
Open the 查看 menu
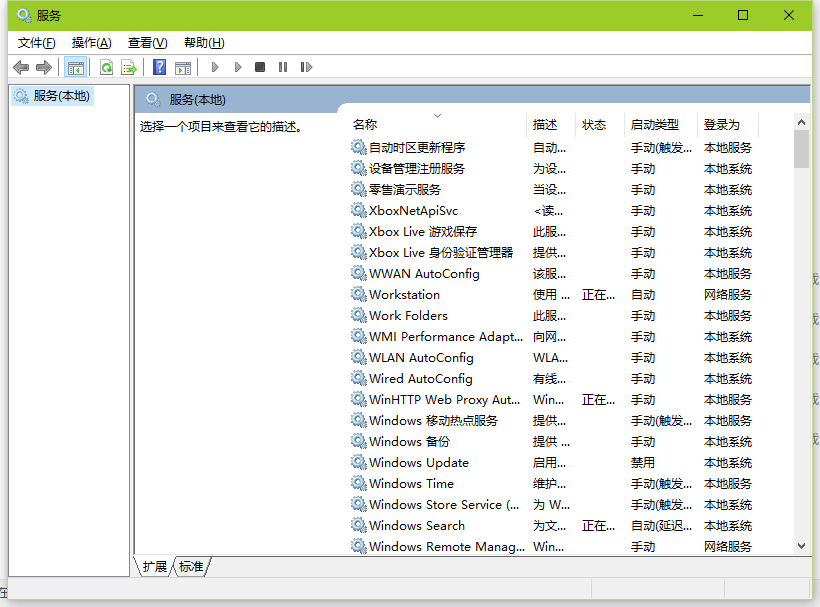(146, 42)
